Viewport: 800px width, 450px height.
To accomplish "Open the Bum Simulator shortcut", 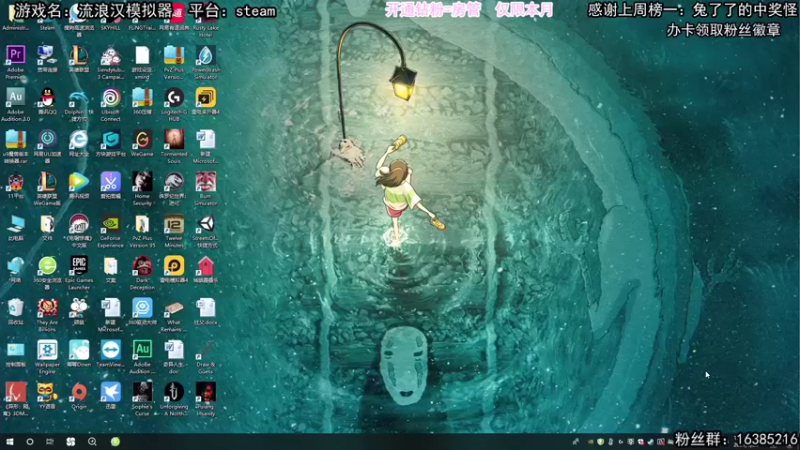I will tap(206, 182).
